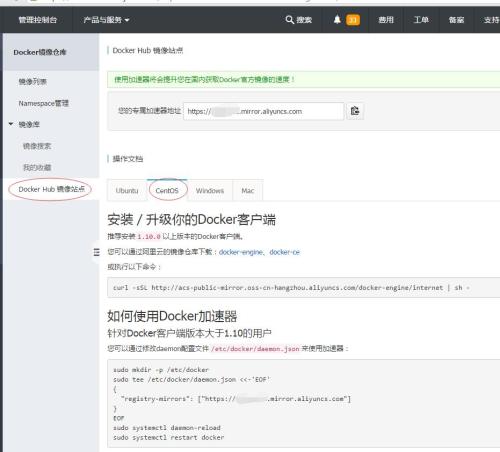Open 镜像搜索 in the sidebar
This screenshot has width=500, height=452.
[x=37, y=146]
